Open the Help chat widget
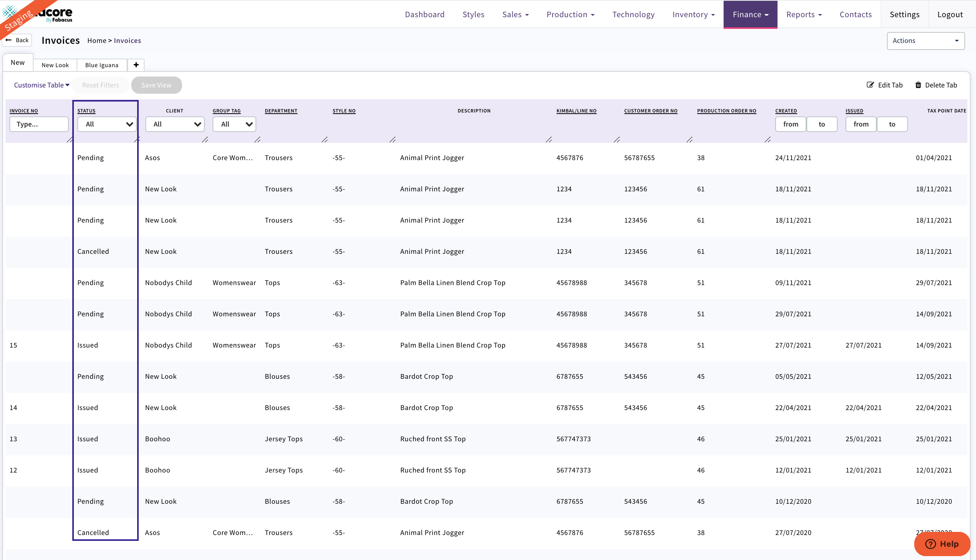This screenshot has height=560, width=976. pos(942,544)
